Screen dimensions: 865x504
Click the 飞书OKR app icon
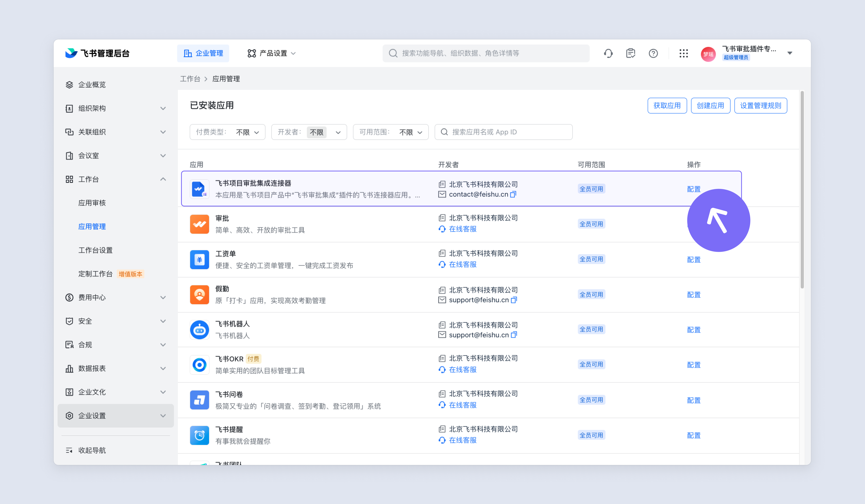(x=199, y=365)
